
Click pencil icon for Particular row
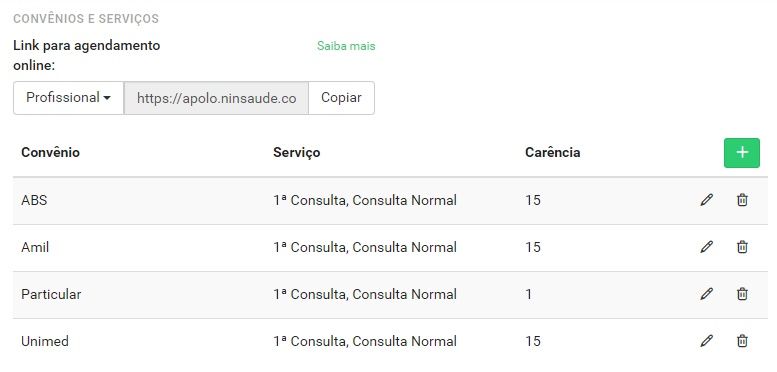point(707,294)
